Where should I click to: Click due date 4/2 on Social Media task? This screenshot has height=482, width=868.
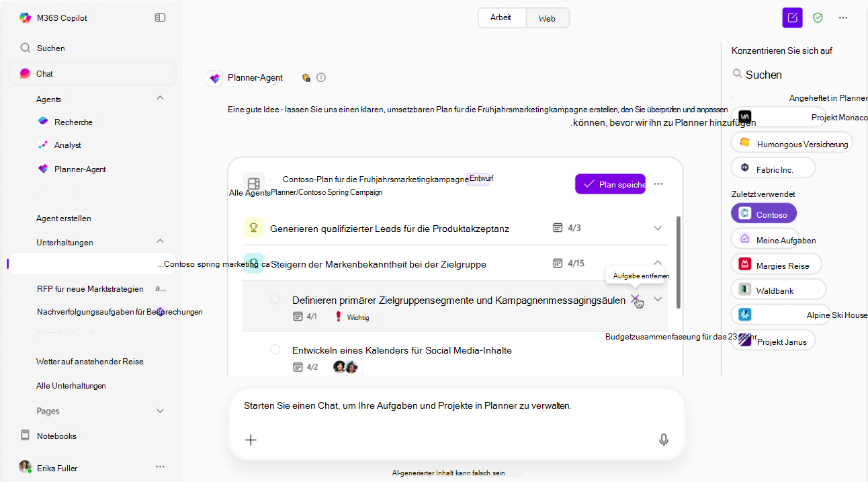tap(306, 367)
